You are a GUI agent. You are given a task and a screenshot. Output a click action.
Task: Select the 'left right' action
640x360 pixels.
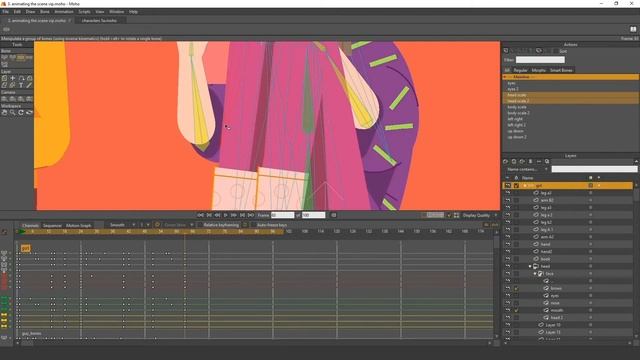570,119
